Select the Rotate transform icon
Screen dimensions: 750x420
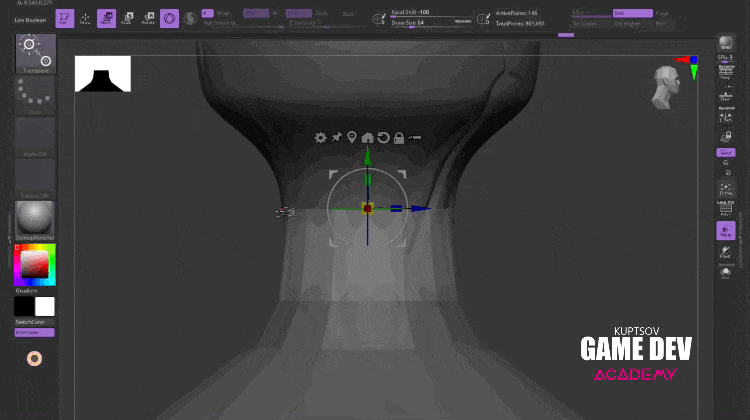pyautogui.click(x=148, y=19)
